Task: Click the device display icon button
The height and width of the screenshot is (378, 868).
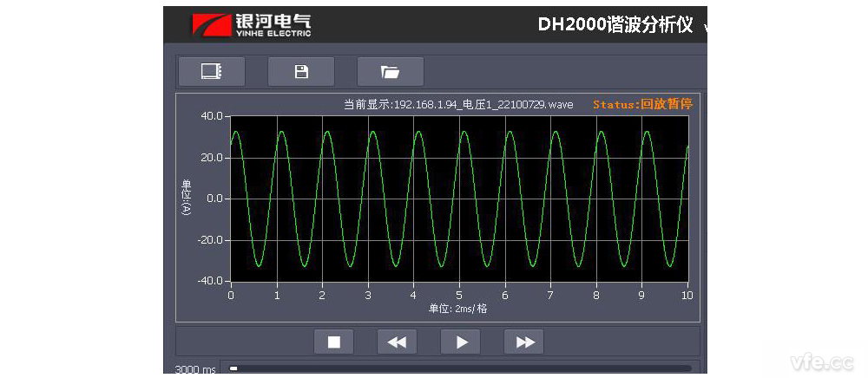Action: tap(211, 72)
